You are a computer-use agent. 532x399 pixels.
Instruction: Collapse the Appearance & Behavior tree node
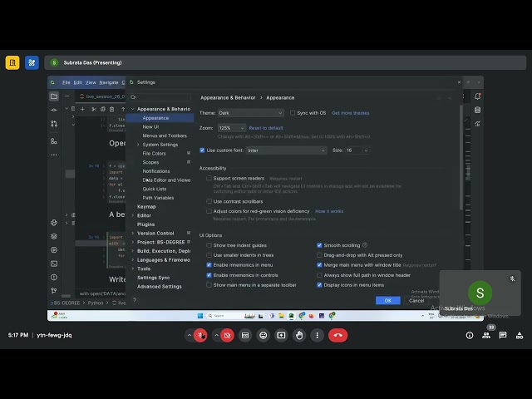click(133, 109)
